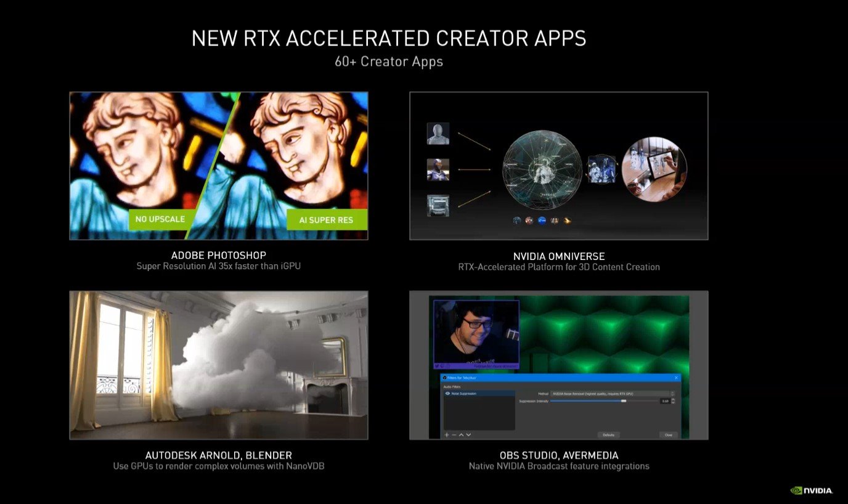The height and width of the screenshot is (504, 848).
Task: Click the Close button in OBS filters
Action: click(669, 435)
